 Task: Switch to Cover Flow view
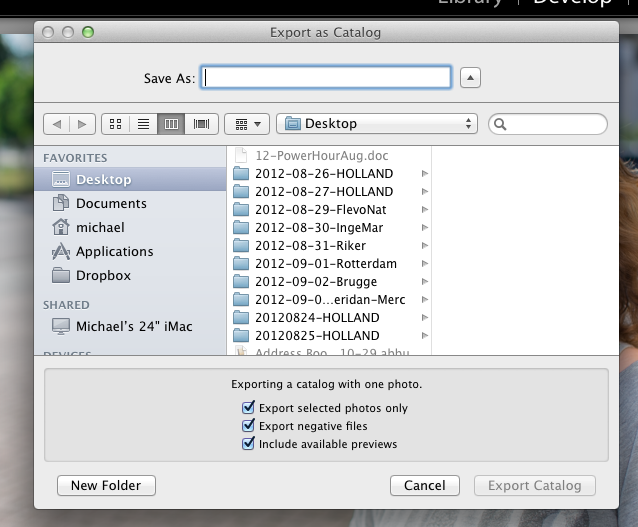[201, 124]
